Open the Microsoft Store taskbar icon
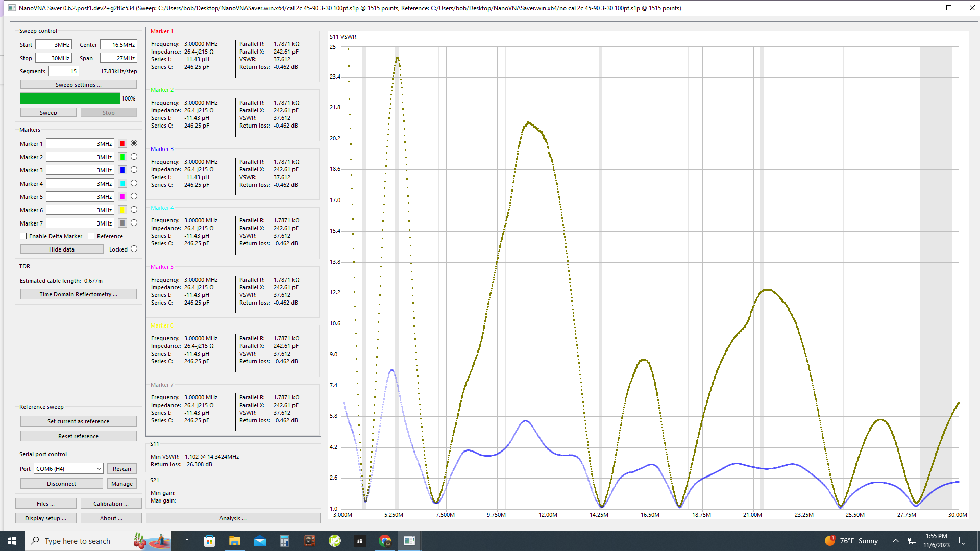Screen dimensions: 980x551 (209, 541)
